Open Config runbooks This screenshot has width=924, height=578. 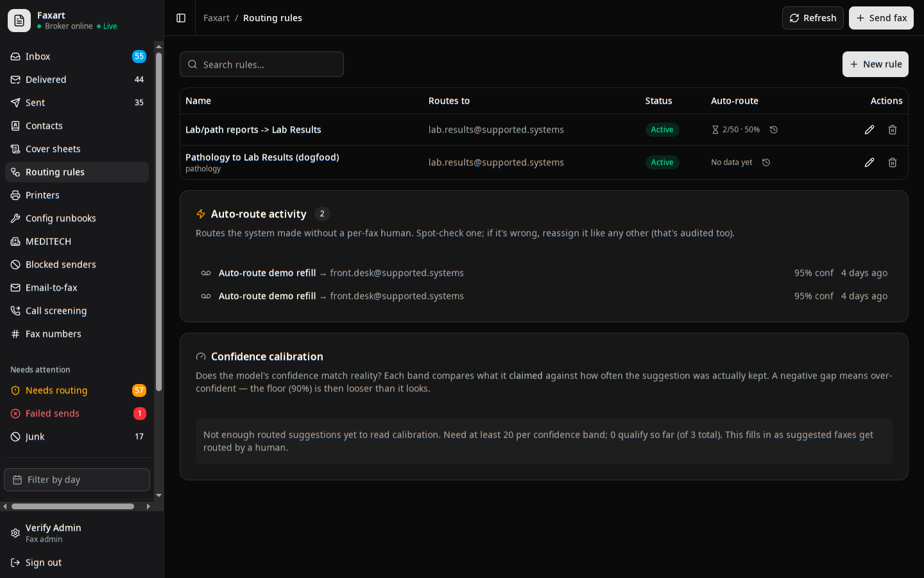tap(77, 218)
